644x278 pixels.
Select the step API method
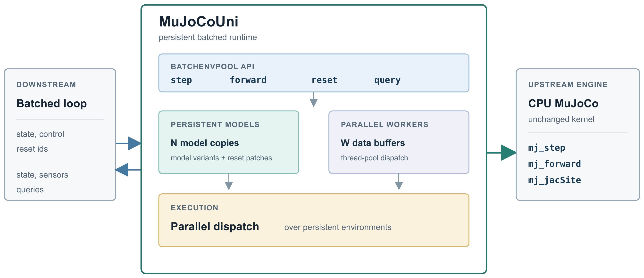(181, 80)
